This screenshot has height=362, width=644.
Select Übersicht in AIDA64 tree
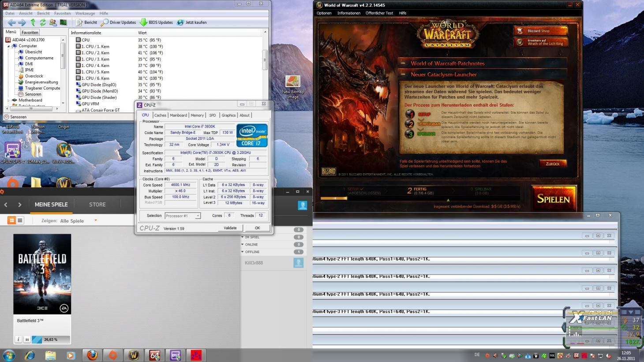click(34, 52)
